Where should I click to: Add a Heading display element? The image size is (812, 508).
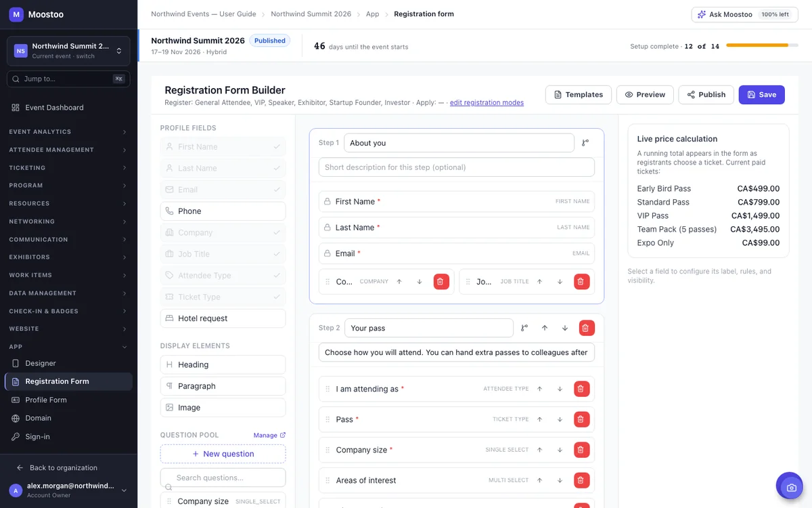tap(223, 364)
